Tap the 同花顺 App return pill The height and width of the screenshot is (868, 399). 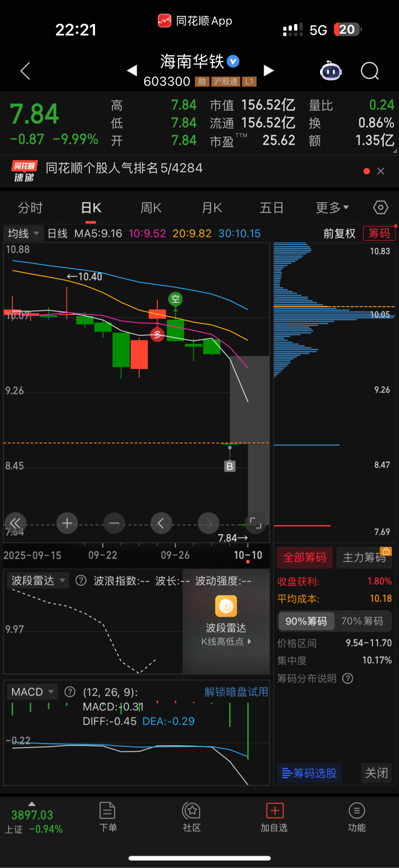tap(195, 21)
